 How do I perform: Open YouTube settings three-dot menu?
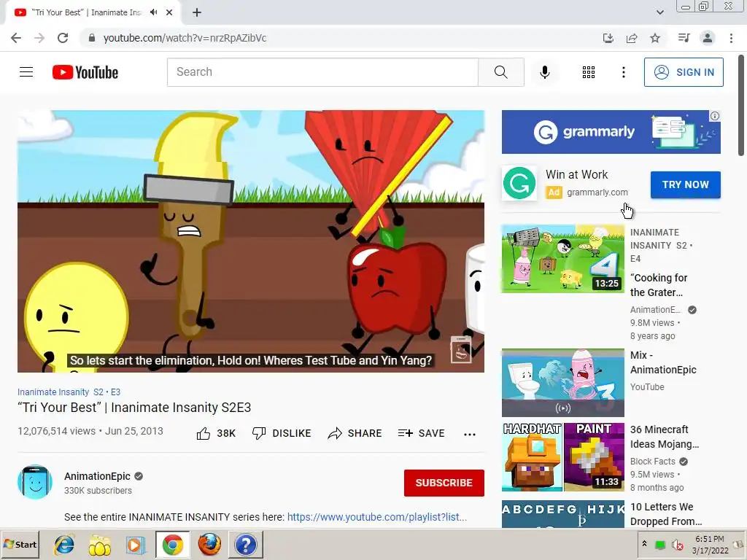623,72
